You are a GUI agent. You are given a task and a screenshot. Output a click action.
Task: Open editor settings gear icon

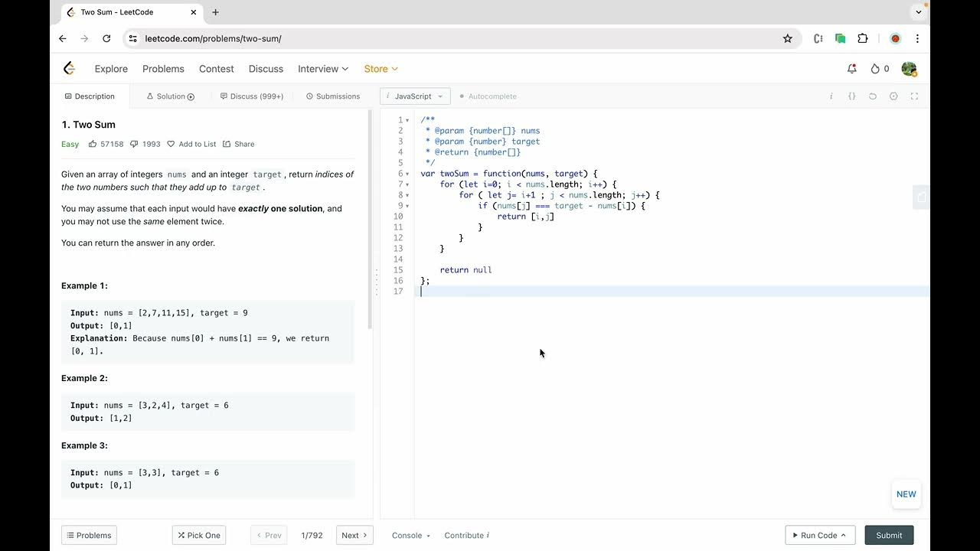click(893, 96)
